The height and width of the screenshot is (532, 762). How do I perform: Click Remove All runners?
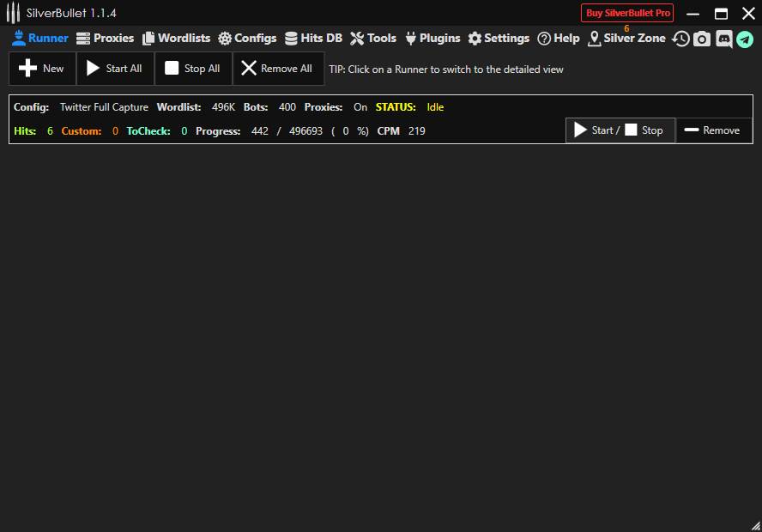[x=279, y=69]
